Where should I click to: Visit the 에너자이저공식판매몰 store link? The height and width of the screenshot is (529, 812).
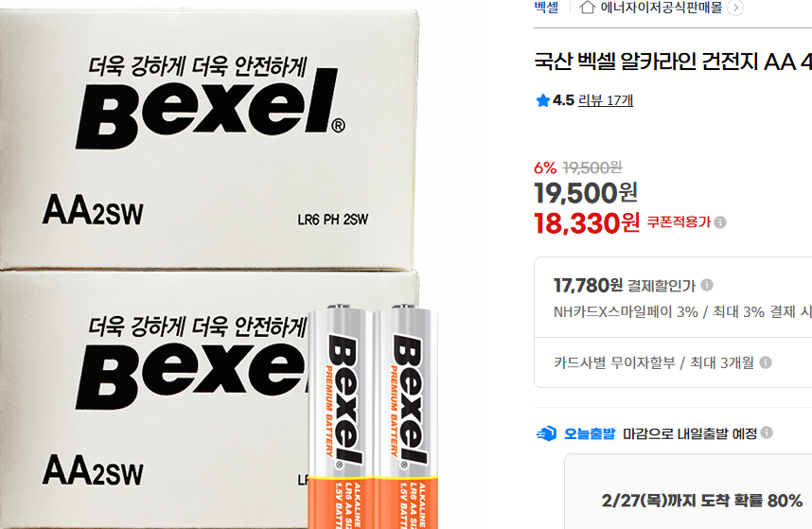click(662, 8)
